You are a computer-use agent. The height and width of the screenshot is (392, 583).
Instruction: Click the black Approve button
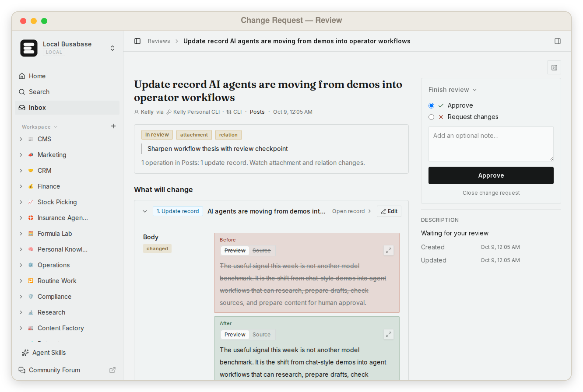[491, 175]
